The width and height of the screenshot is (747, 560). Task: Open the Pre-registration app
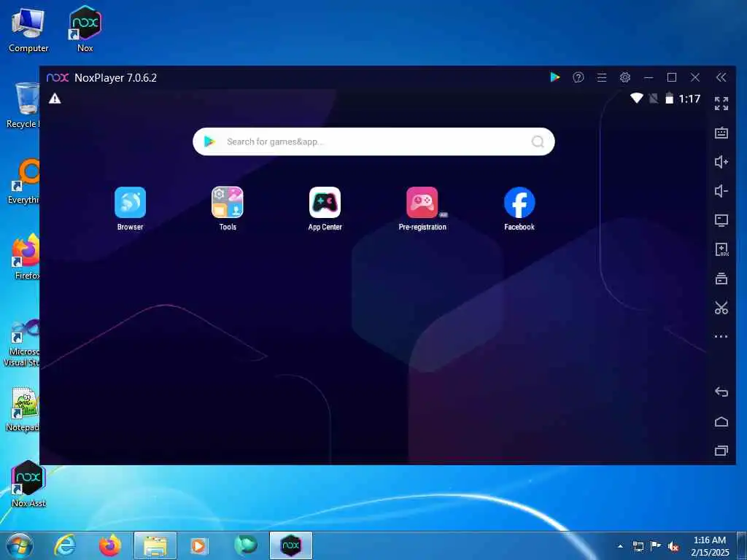(x=422, y=203)
